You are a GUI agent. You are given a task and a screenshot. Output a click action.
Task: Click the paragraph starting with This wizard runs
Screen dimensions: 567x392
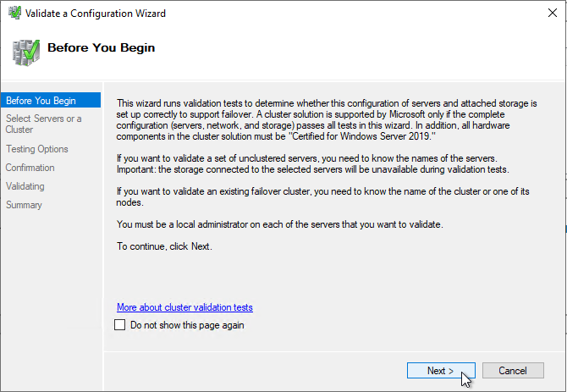click(x=326, y=118)
